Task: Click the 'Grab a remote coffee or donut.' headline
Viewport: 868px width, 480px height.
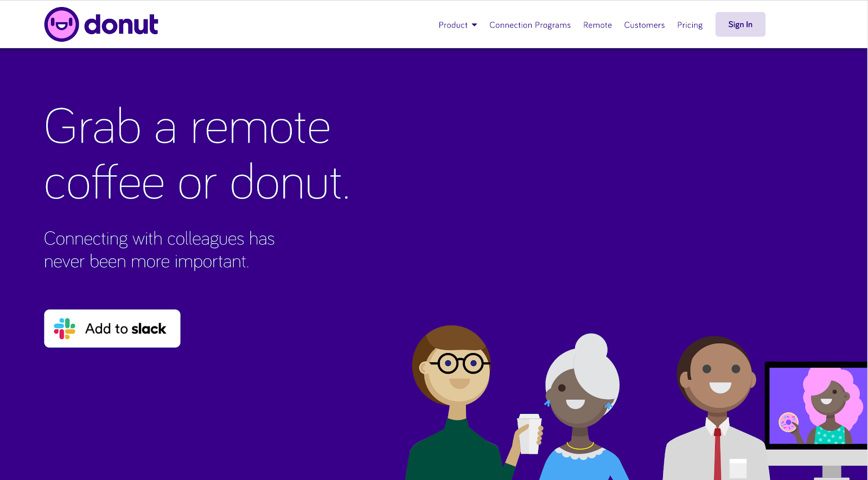Action: [196, 155]
